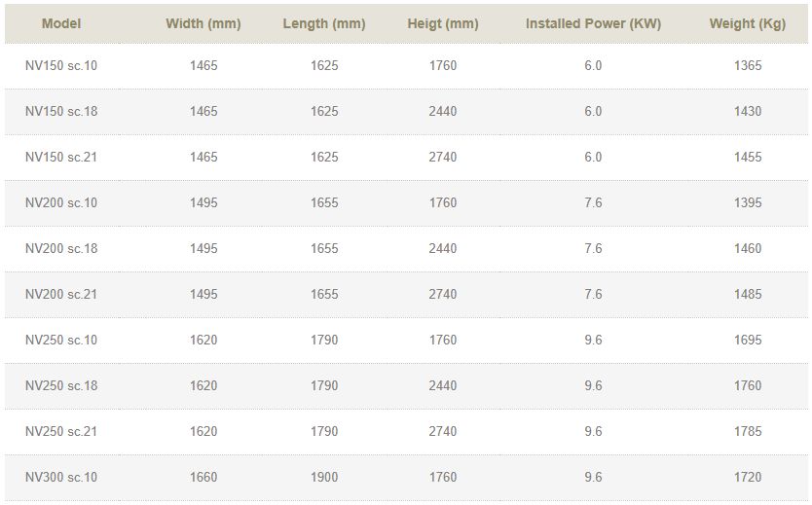Select the NV200 sc.21 model cell
The width and height of the screenshot is (812, 505).
[61, 295]
